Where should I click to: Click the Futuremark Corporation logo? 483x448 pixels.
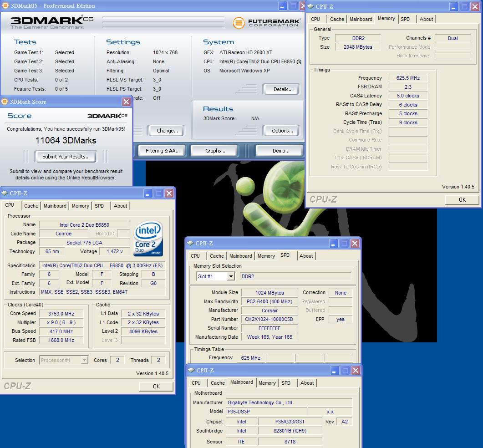pyautogui.click(x=267, y=22)
